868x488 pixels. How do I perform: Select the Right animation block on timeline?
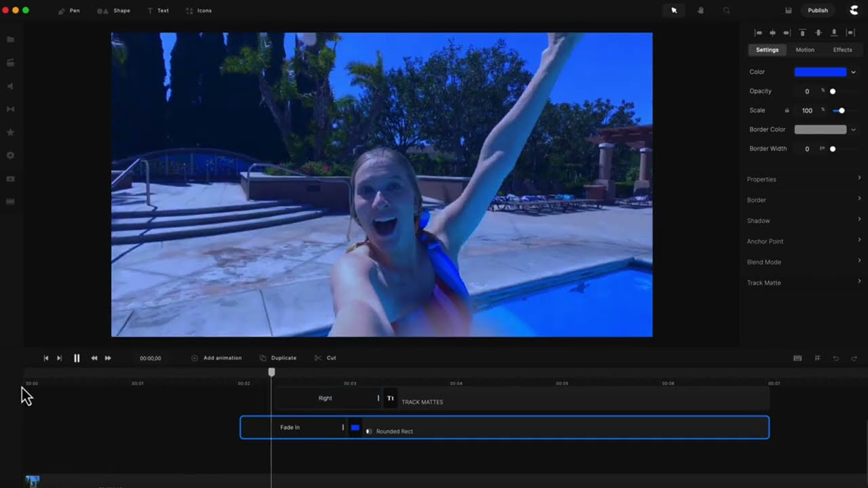[x=329, y=399]
